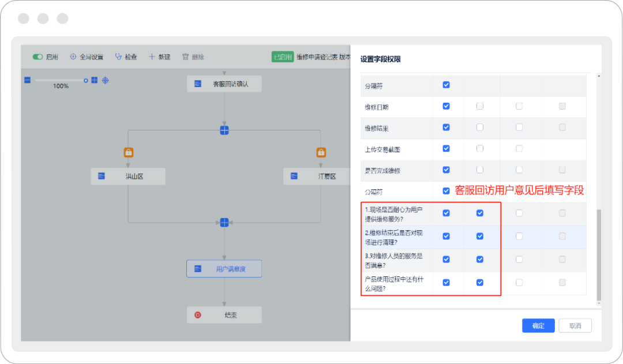Toggle the 启用 enable switch
623x364 pixels.
point(38,57)
